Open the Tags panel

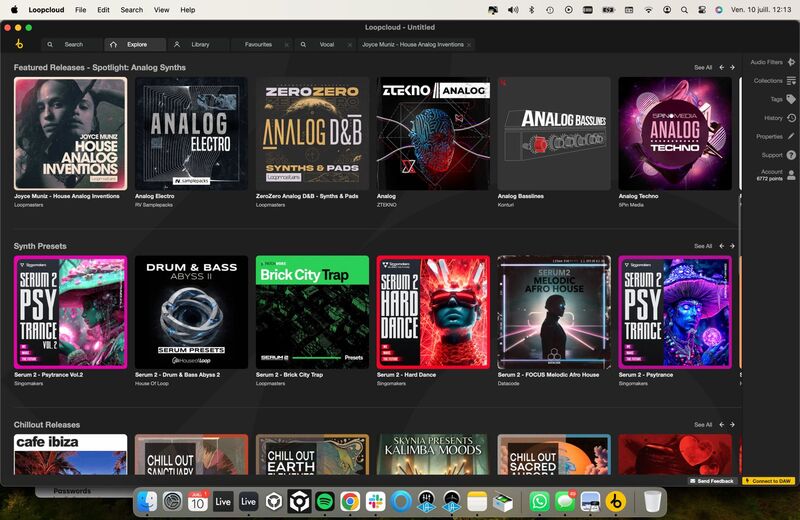783,99
